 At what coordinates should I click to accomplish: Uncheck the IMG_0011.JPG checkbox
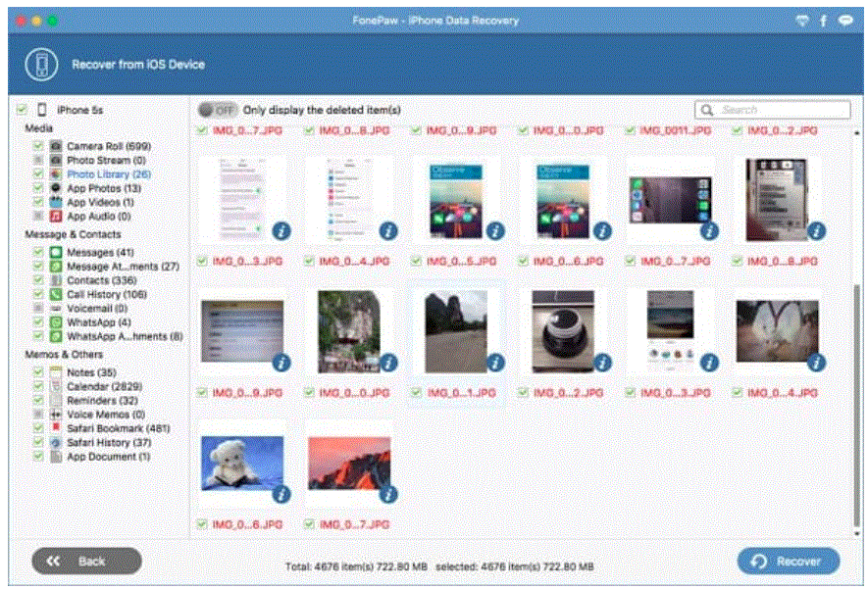(630, 130)
